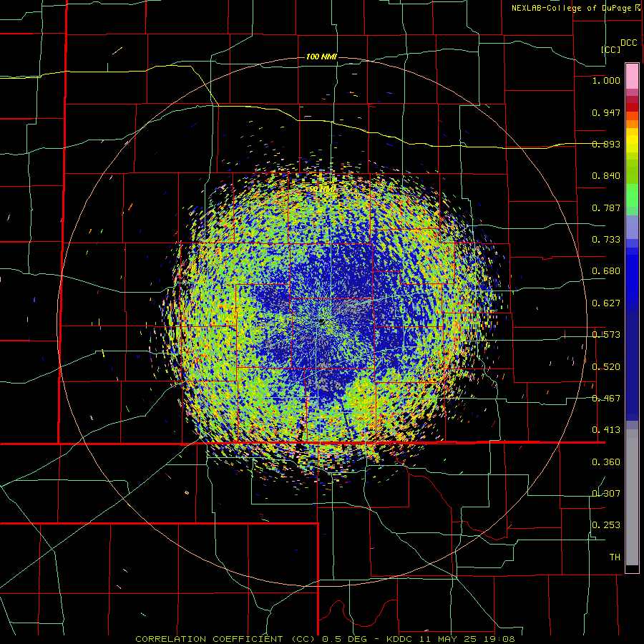Click the 0.573 legend value
The width and height of the screenshot is (644, 644).
tap(606, 335)
